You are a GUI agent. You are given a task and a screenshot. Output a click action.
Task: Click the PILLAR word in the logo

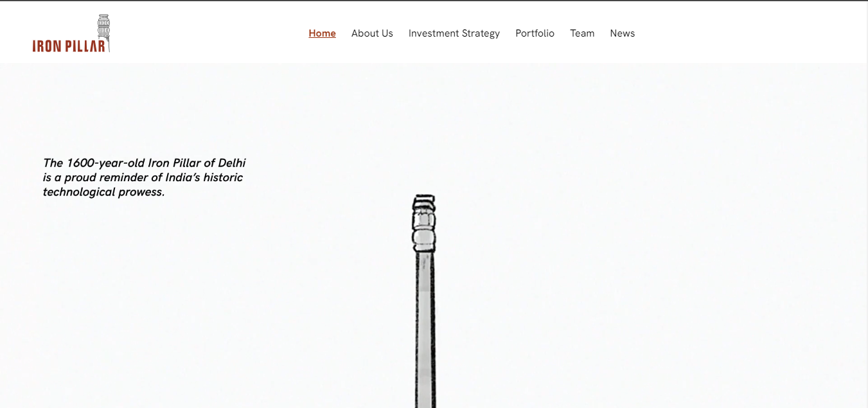point(84,46)
